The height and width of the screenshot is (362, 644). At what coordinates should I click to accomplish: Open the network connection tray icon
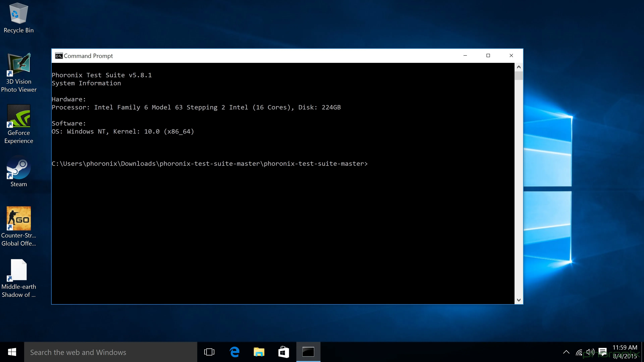click(579, 352)
